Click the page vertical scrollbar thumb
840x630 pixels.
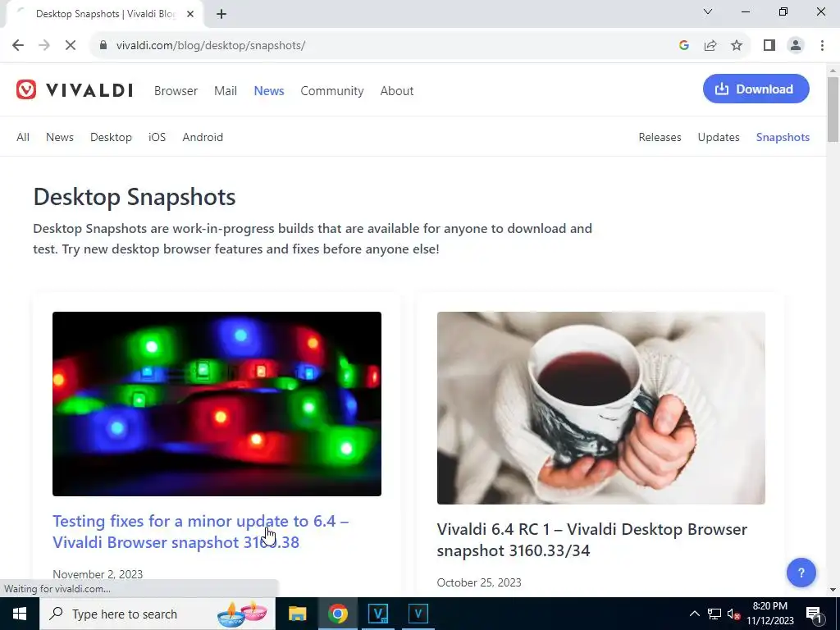click(833, 110)
